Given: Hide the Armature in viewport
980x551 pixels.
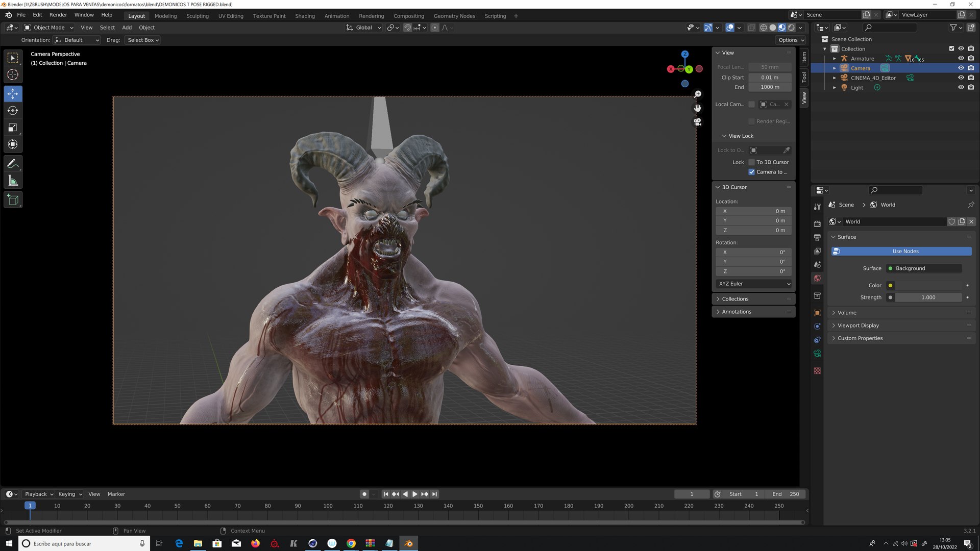Looking at the screenshot, I should [961, 59].
